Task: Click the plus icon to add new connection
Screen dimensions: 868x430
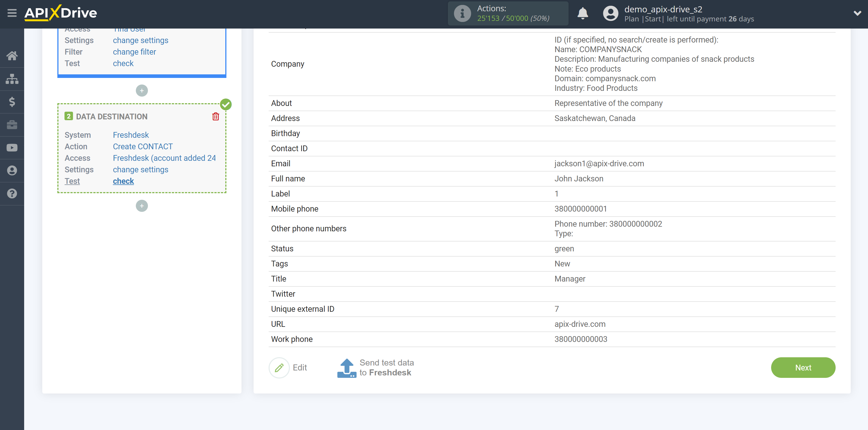Action: 142,206
